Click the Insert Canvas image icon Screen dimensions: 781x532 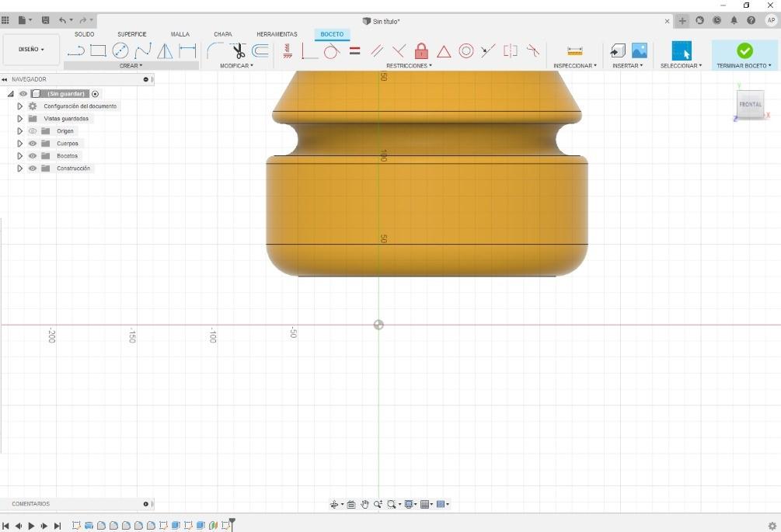point(640,50)
